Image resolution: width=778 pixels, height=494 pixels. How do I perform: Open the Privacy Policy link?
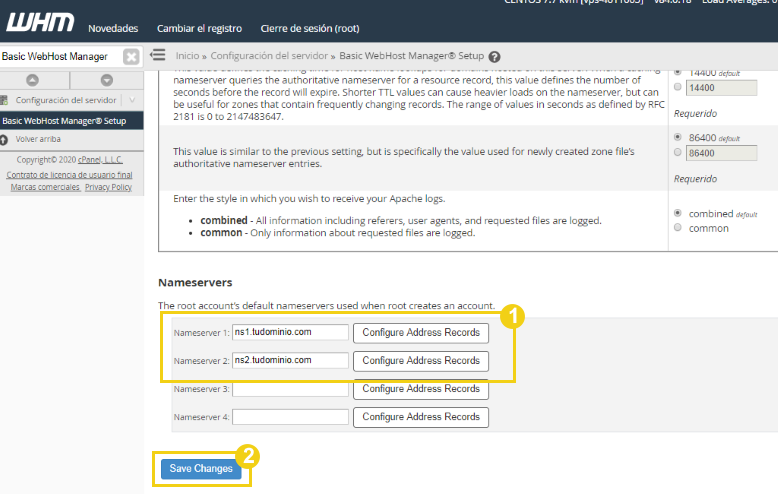(x=108, y=187)
